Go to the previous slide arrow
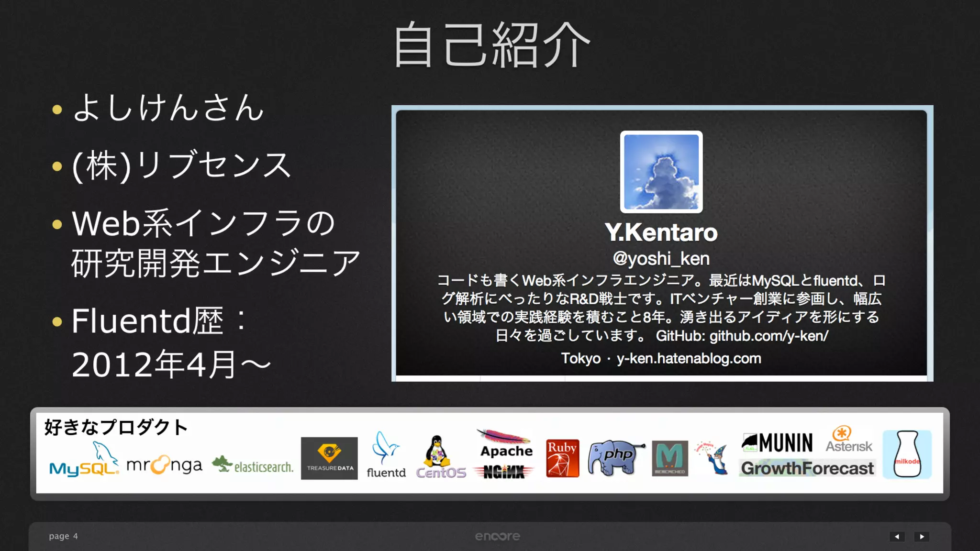Viewport: 980px width, 551px height. pos(897,536)
